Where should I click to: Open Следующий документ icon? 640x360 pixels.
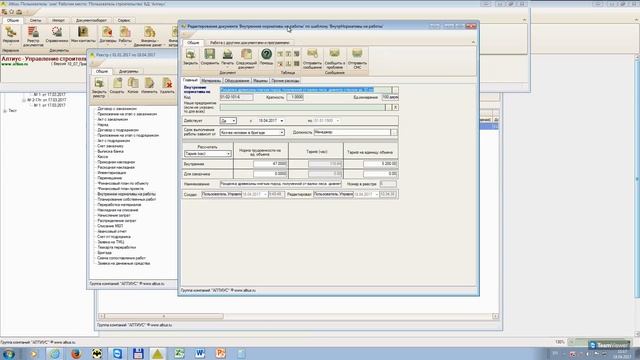point(246,58)
